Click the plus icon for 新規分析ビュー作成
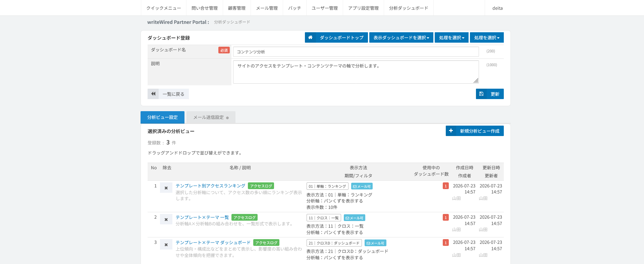The width and height of the screenshot is (644, 264). 451,131
